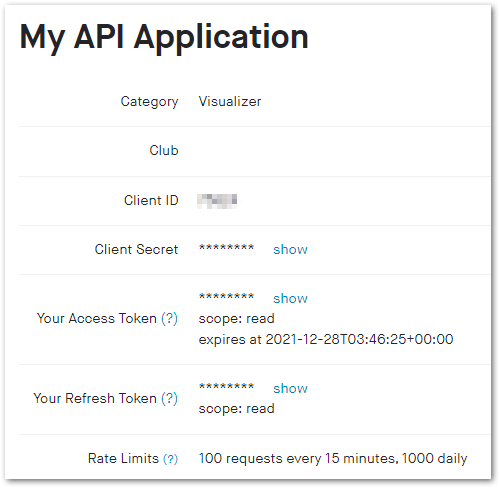Select the hidden Access Token asterisks

[226, 297]
